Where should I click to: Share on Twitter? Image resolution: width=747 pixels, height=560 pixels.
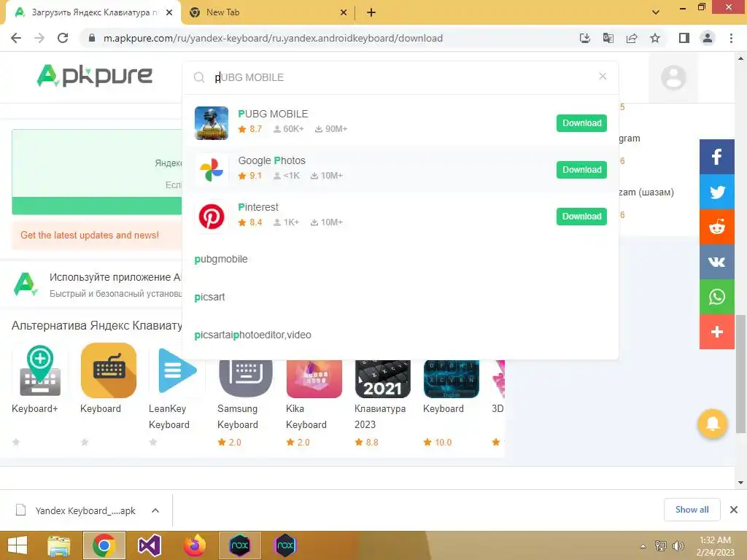point(717,192)
